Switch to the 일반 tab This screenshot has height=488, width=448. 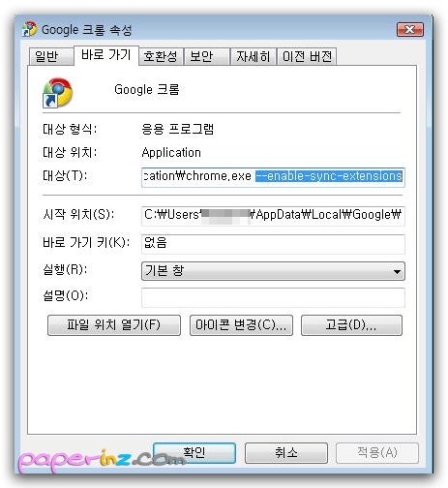[51, 56]
